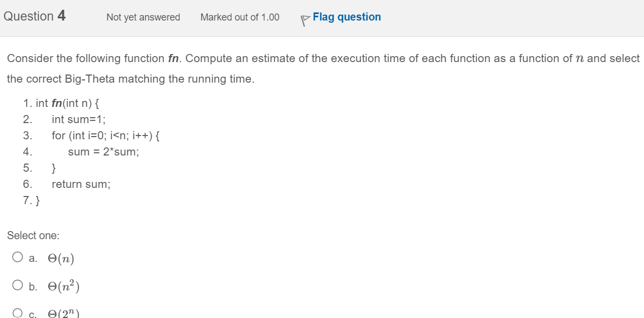Click the Big-Theta instruction sentence

130,79
